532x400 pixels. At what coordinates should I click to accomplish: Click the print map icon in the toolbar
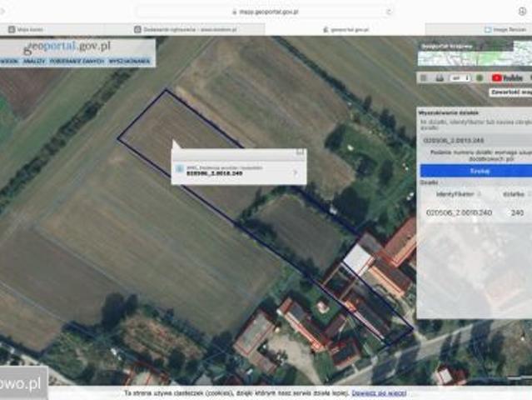(440, 78)
